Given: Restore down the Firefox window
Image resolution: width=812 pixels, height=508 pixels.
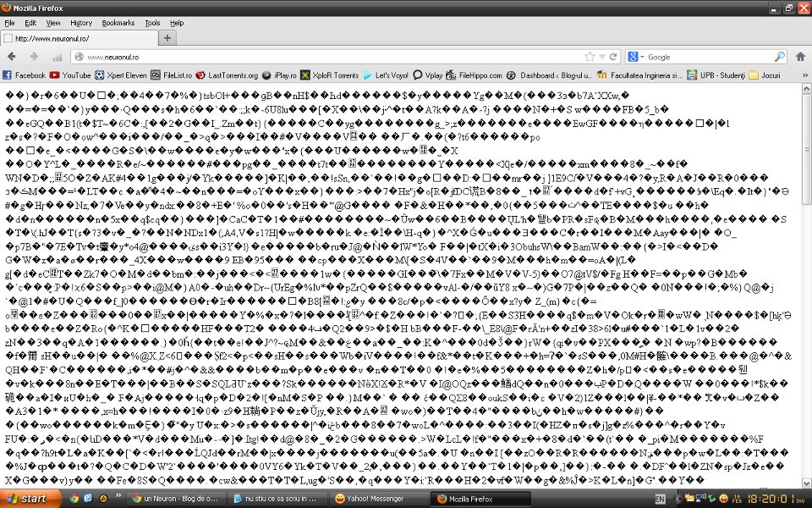Looking at the screenshot, I should coord(788,8).
